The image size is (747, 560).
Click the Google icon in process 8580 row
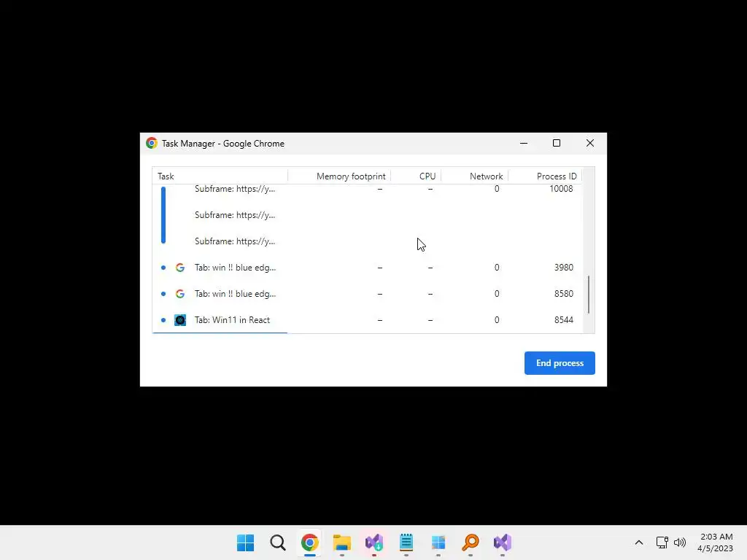[x=180, y=294]
